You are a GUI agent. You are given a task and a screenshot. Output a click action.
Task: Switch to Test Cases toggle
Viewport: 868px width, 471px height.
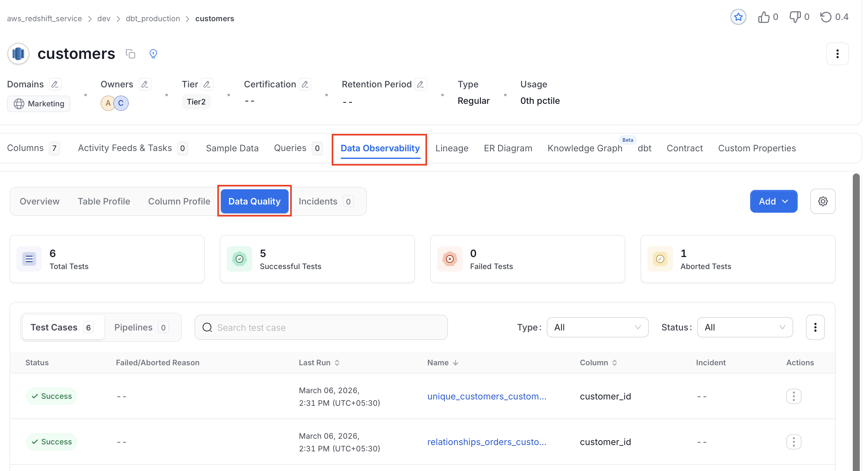point(63,327)
